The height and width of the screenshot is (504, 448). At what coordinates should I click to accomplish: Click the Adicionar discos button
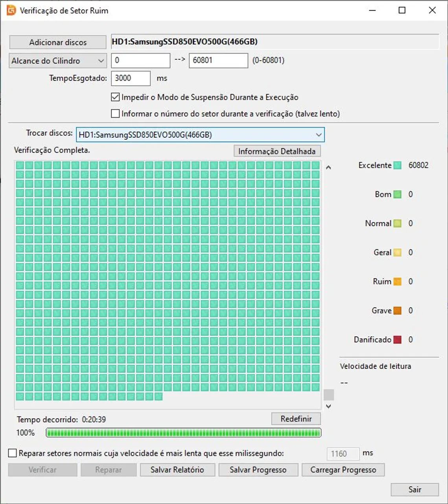(58, 42)
